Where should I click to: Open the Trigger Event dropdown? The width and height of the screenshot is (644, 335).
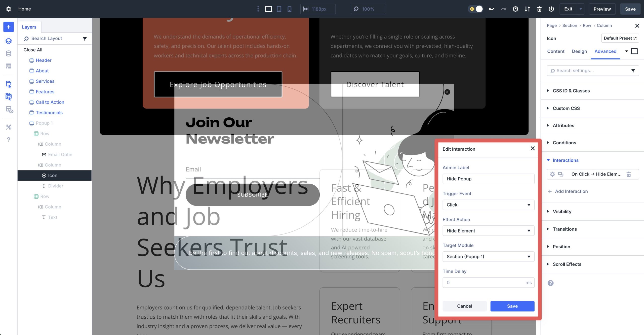[488, 205]
